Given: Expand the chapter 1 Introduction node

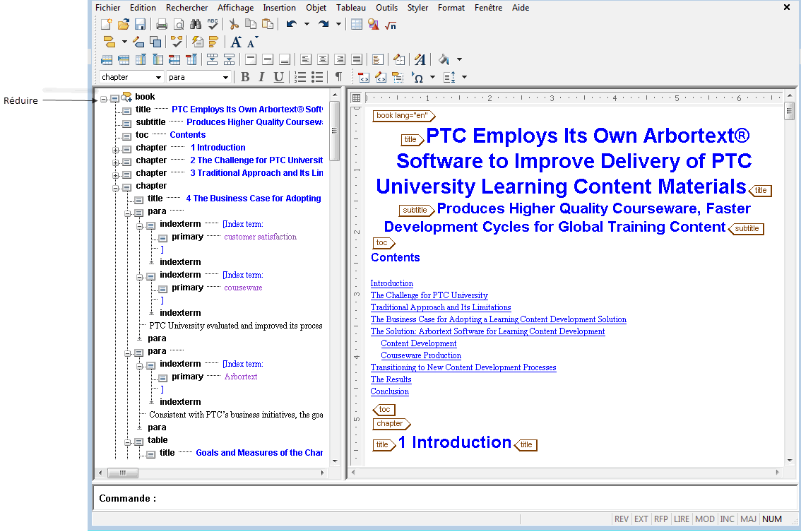Looking at the screenshot, I should point(115,150).
